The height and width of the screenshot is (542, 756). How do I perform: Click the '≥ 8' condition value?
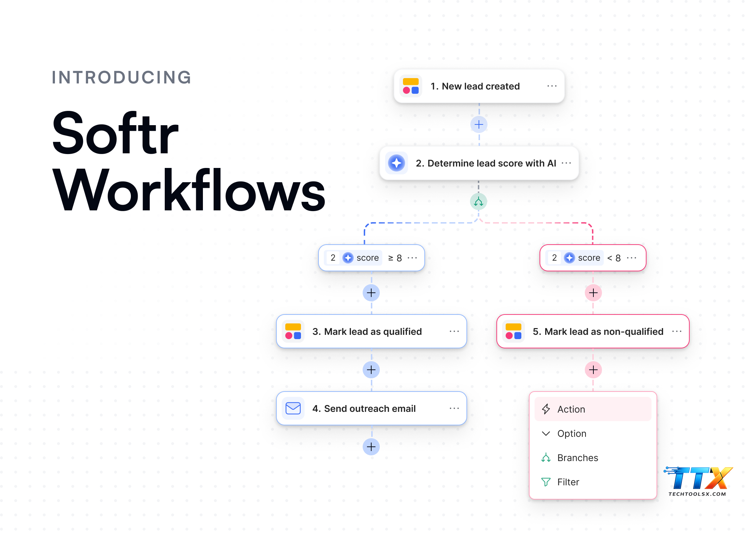[x=395, y=258]
